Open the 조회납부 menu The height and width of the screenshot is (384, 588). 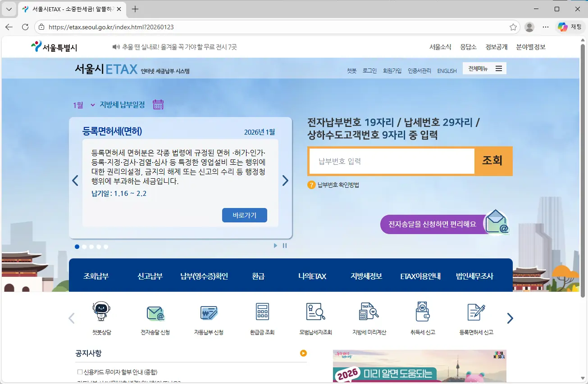[x=96, y=276]
